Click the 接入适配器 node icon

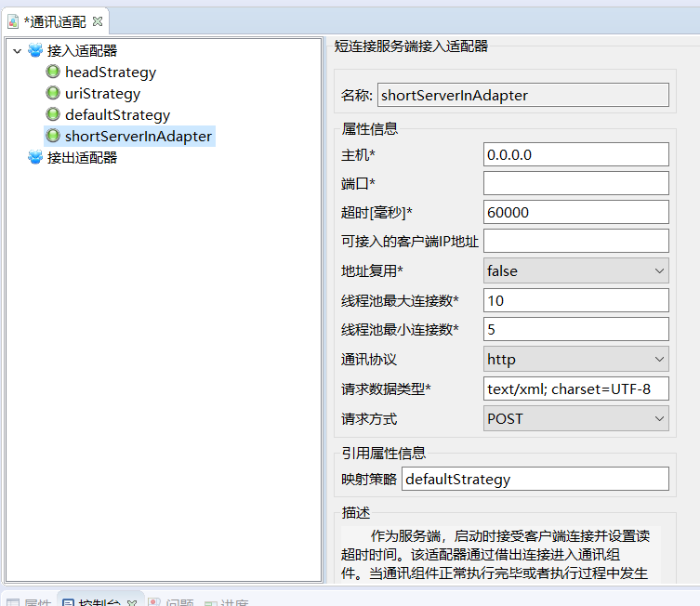tap(35, 51)
